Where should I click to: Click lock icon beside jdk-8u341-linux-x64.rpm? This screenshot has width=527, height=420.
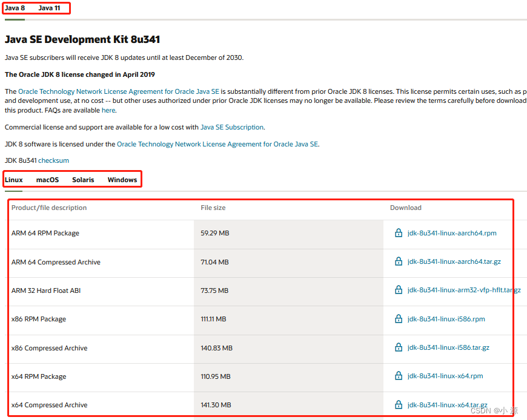(x=399, y=376)
